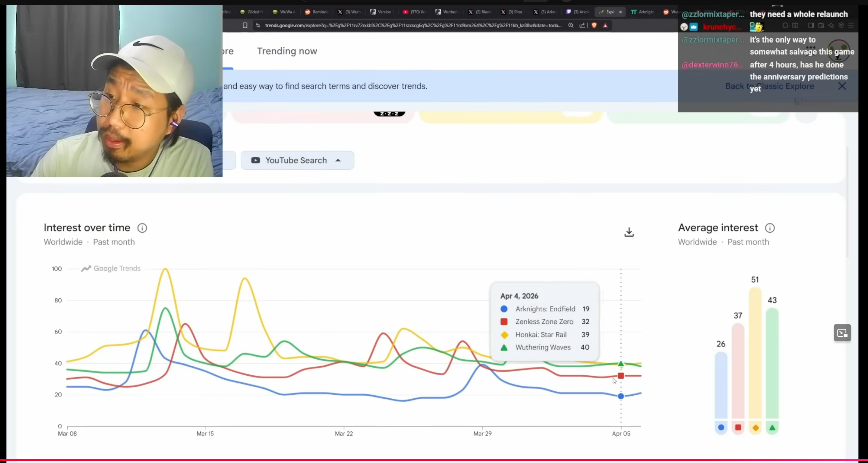Screen dimensions: 868x463
Task: Click the Brave VPN shield icon in the toolbar
Action: point(841,25)
